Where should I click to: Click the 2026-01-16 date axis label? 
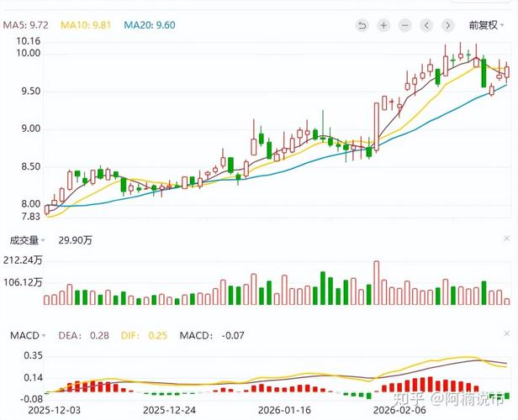pyautogui.click(x=284, y=411)
